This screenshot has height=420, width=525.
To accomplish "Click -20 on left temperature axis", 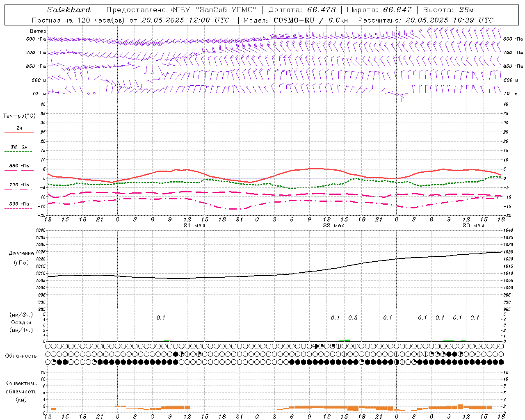I will 41,215.
